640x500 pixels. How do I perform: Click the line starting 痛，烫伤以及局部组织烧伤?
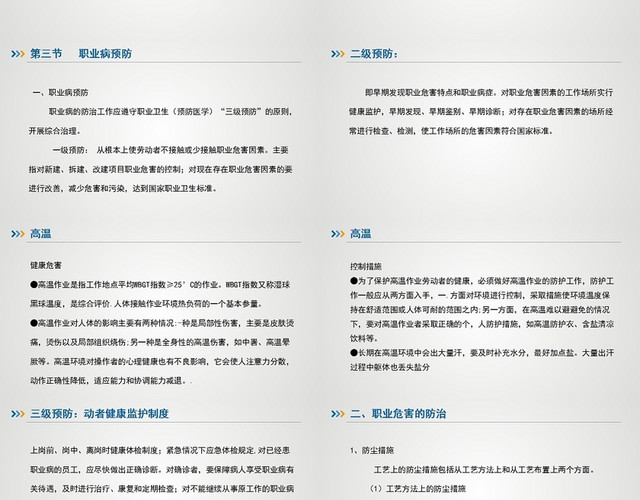(160, 342)
